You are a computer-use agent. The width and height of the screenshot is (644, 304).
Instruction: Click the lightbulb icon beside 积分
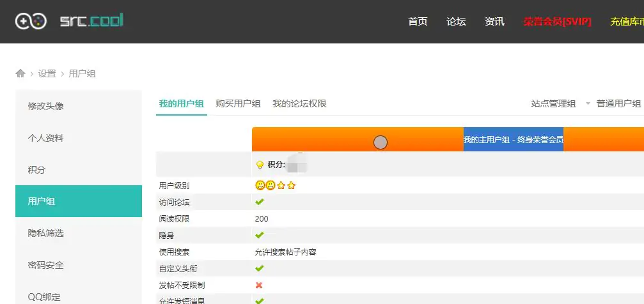[260, 165]
